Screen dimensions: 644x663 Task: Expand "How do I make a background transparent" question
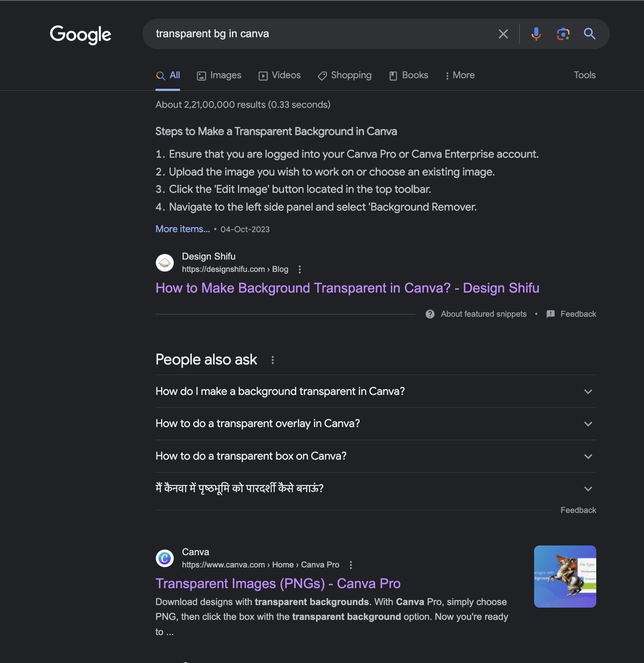[588, 392]
